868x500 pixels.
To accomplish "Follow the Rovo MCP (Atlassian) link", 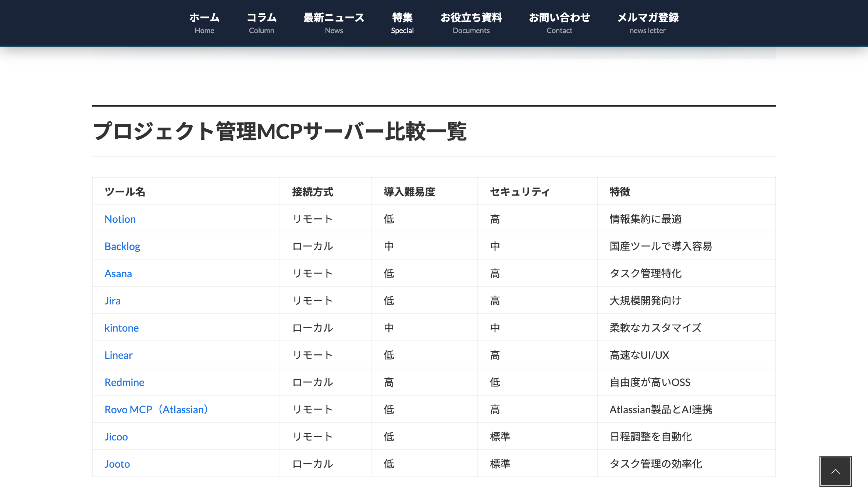I will (156, 410).
